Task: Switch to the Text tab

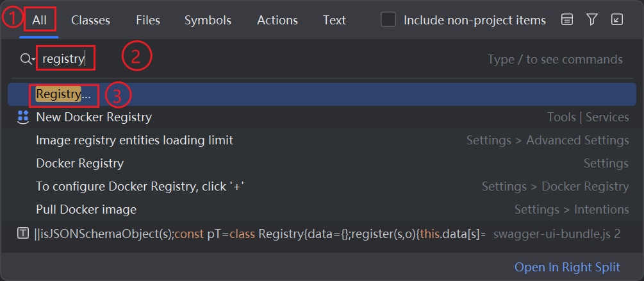Action: pos(334,20)
